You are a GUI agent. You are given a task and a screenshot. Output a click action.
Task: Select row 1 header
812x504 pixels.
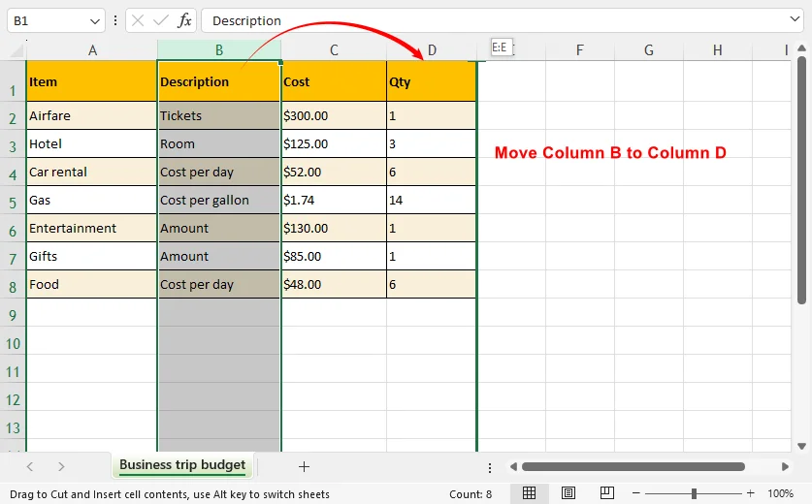(13, 81)
